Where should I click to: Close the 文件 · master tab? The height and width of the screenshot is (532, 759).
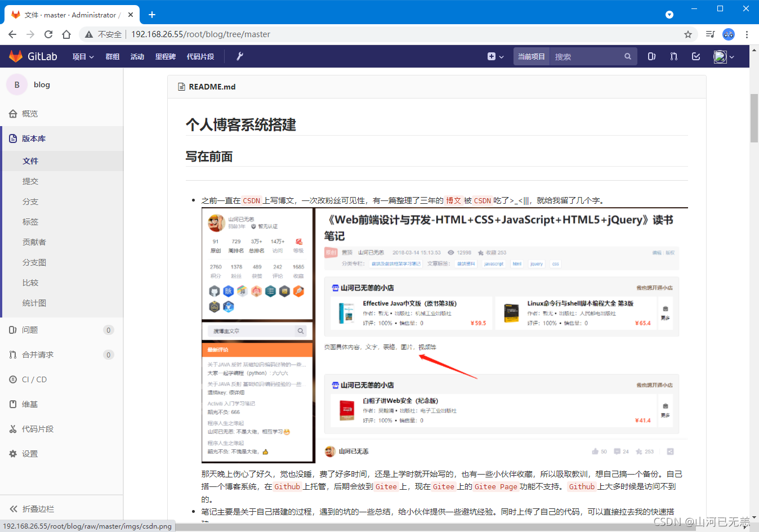131,15
